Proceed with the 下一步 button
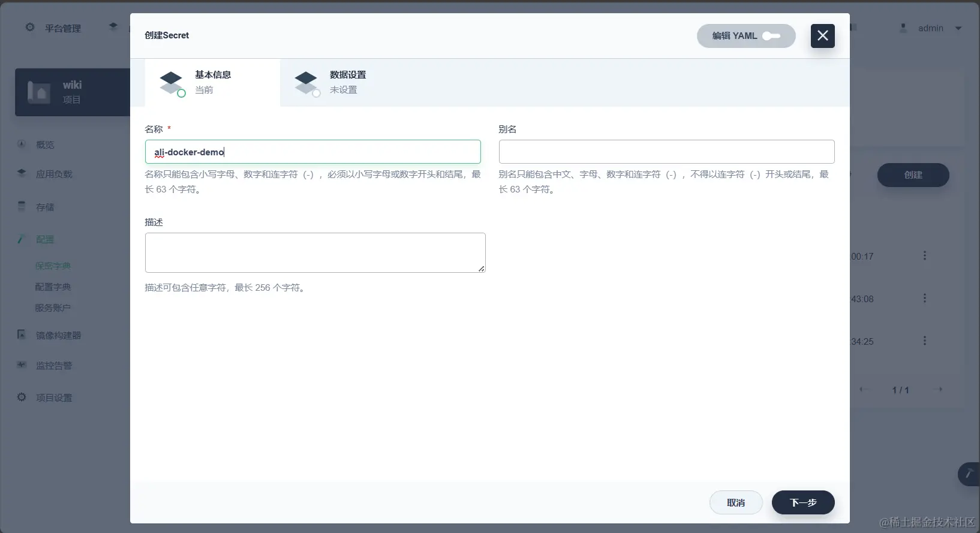 tap(803, 502)
